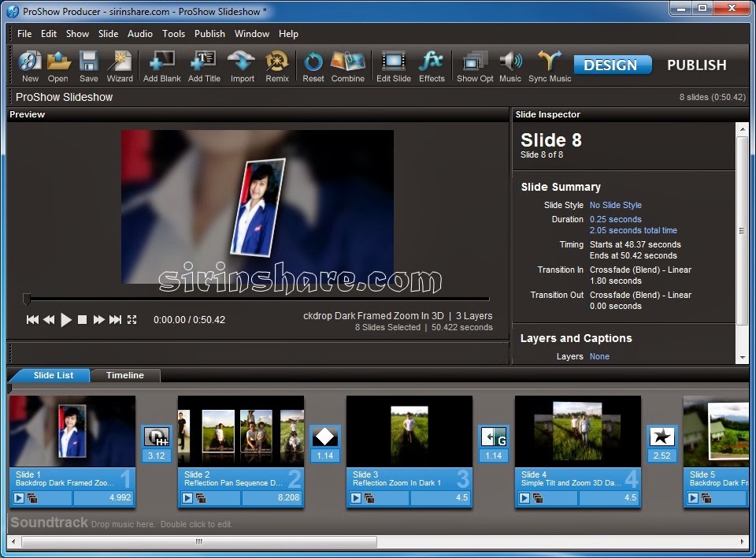Select Slide 4 thumbnail

click(x=577, y=431)
